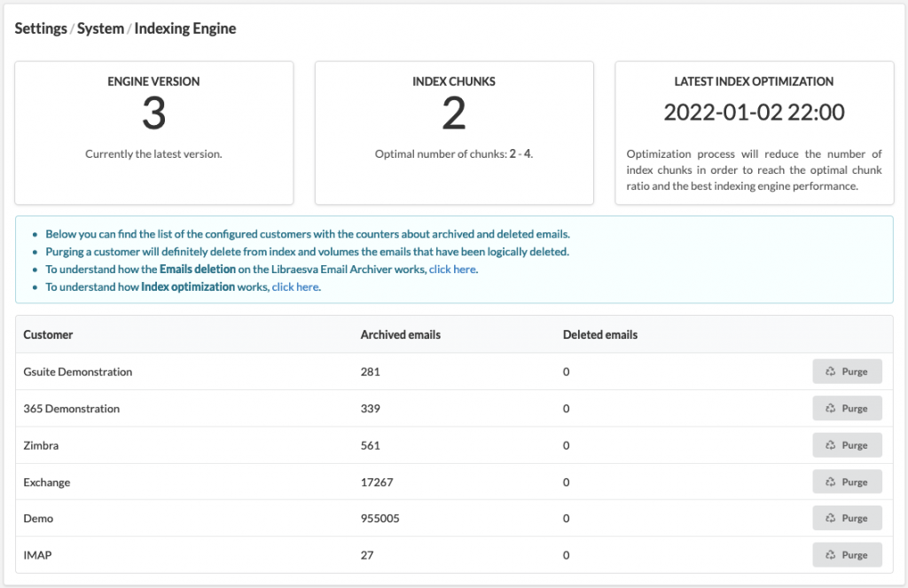Click the Engine Version card title

click(x=153, y=82)
